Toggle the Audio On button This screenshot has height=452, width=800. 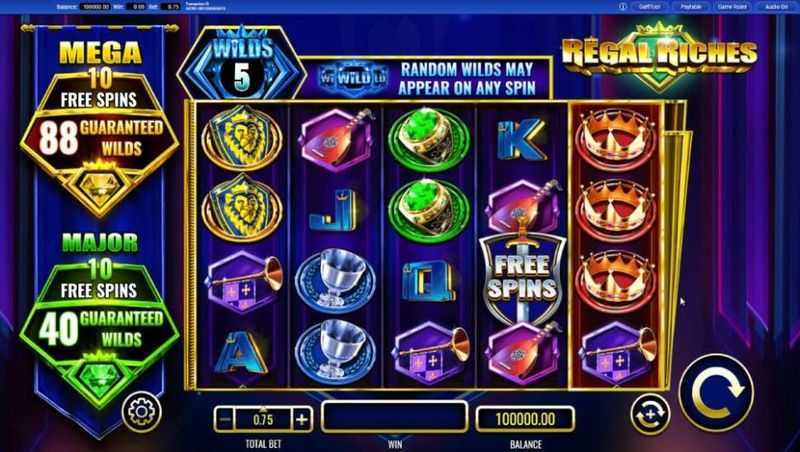(776, 7)
